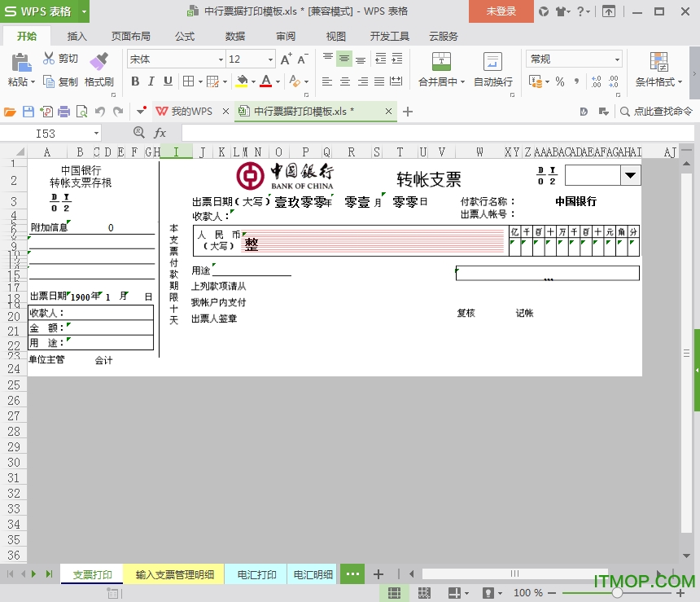Toggle Italic formatting

point(151,81)
